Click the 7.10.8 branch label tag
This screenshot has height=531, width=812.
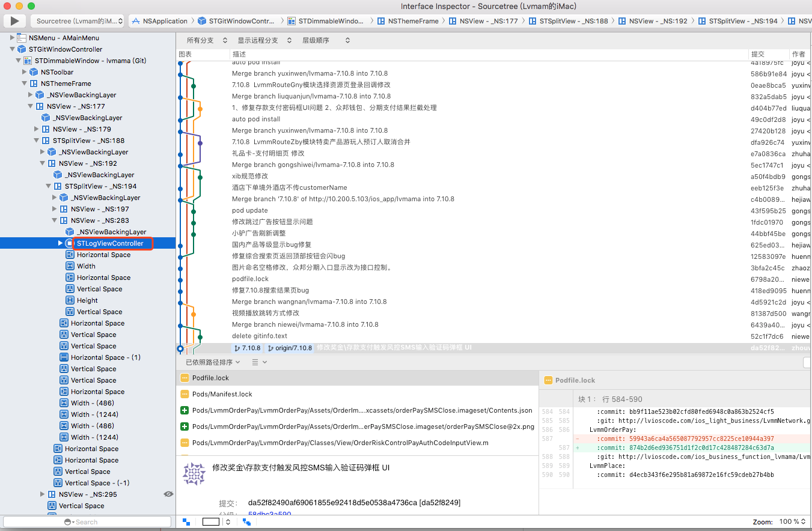(x=248, y=348)
